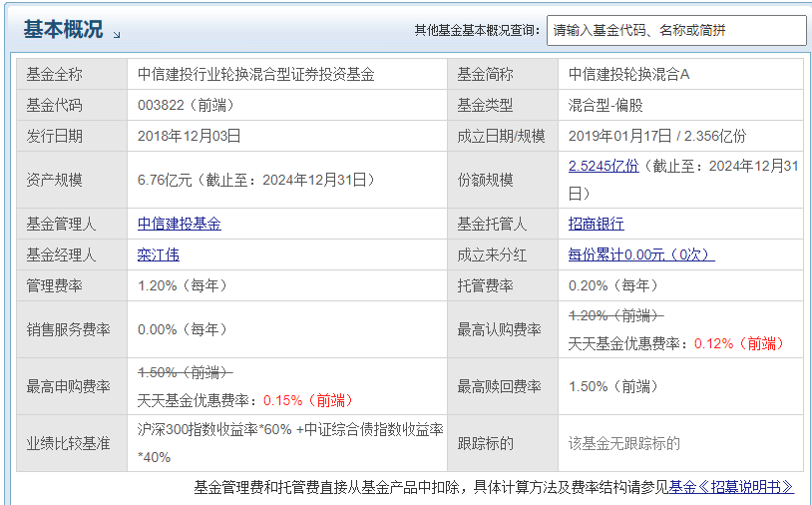Click the 基金代码 label cell

[x=72, y=105]
